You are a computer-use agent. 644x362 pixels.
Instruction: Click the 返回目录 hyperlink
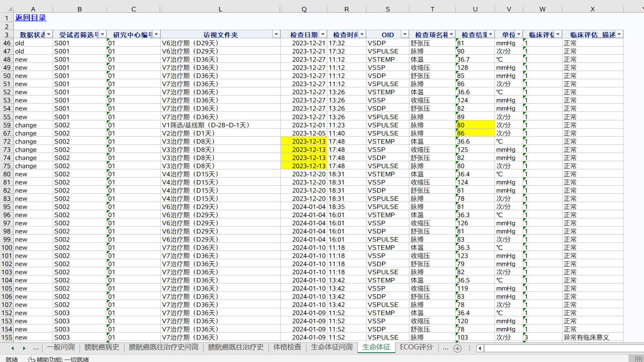pos(31,18)
